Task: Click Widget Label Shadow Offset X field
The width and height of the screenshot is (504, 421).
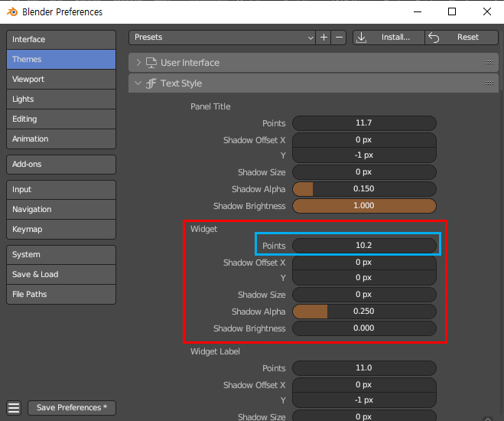Action: click(x=364, y=385)
